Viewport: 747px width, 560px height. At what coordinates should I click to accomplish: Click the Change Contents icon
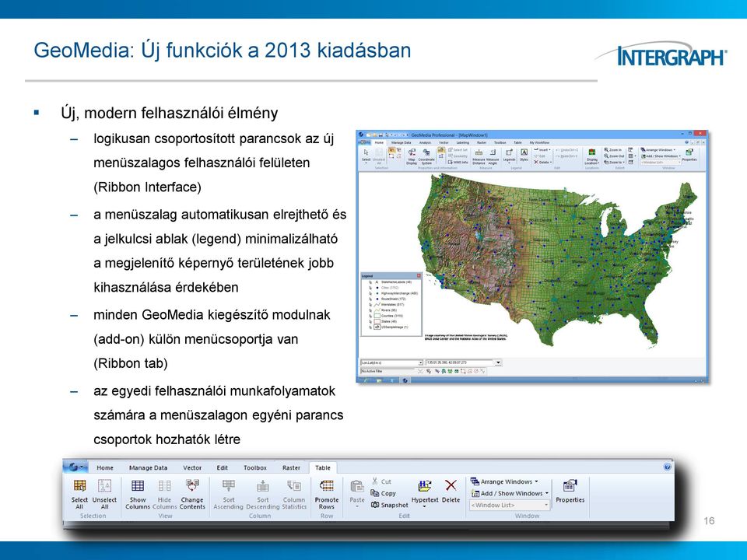point(192,485)
